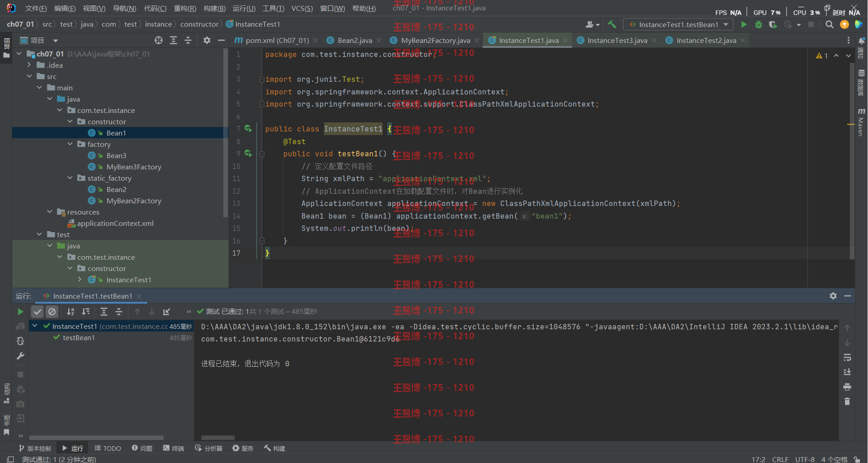Open TODO tool window

pyautogui.click(x=108, y=449)
